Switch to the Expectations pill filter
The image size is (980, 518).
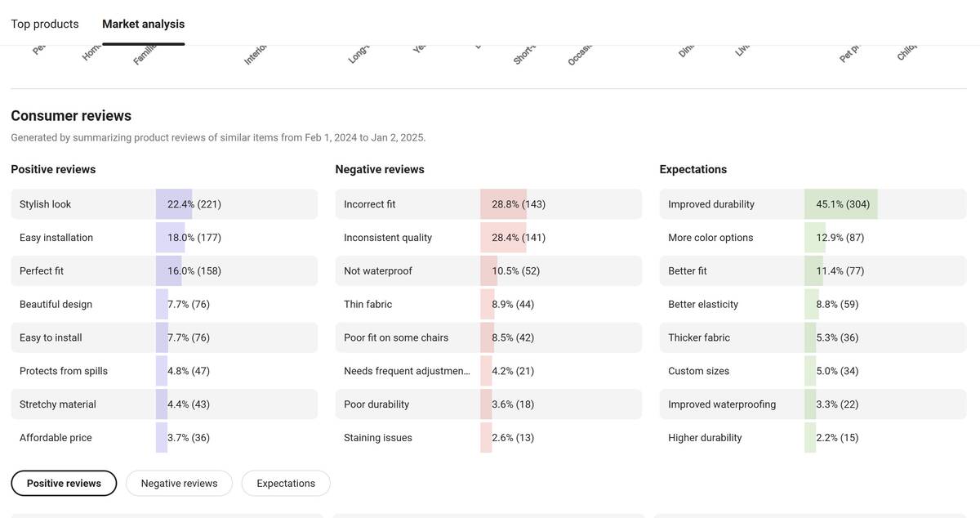(286, 483)
